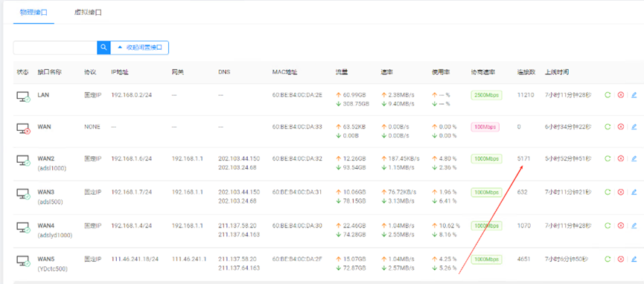Click the 1000Mbps badge in WAN5 row

[x=486, y=259]
